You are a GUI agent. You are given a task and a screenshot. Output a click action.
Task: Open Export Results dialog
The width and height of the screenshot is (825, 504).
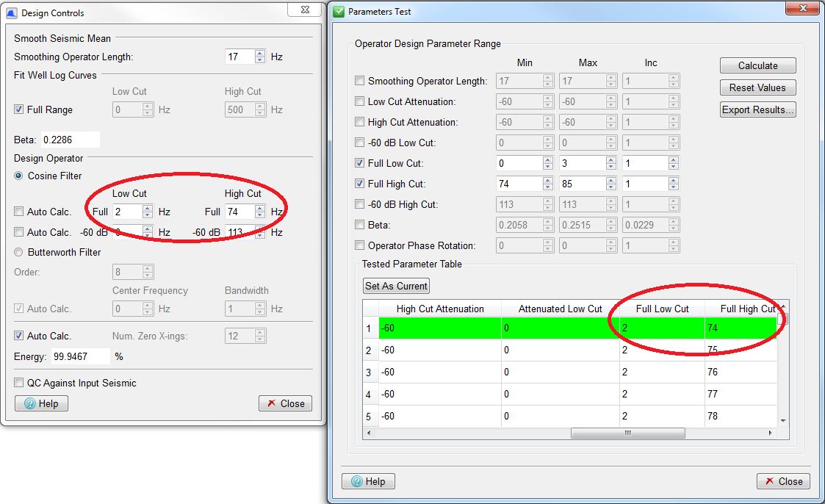click(757, 110)
